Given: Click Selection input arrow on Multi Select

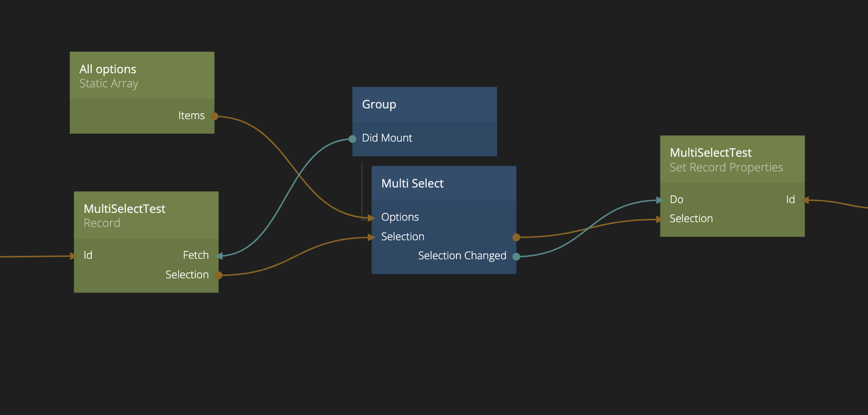Looking at the screenshot, I should tap(371, 237).
